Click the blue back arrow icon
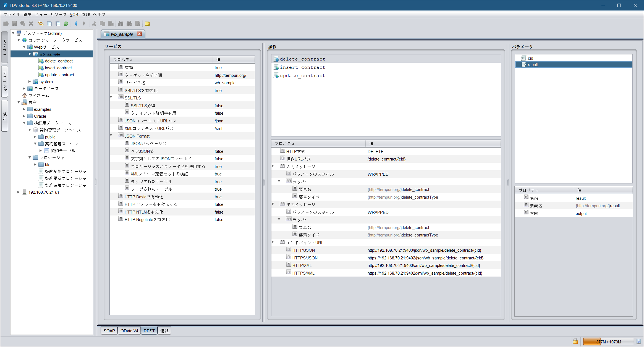644x347 pixels. click(x=76, y=24)
